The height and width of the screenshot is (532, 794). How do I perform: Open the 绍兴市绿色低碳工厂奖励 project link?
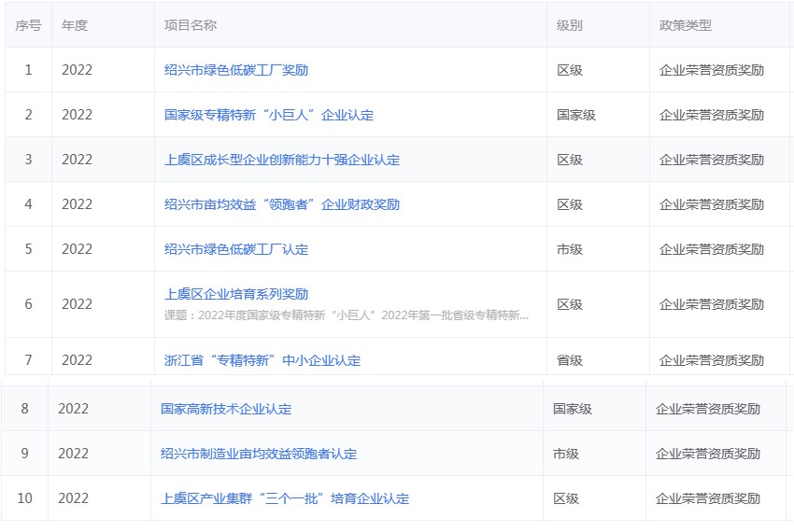[x=235, y=70]
